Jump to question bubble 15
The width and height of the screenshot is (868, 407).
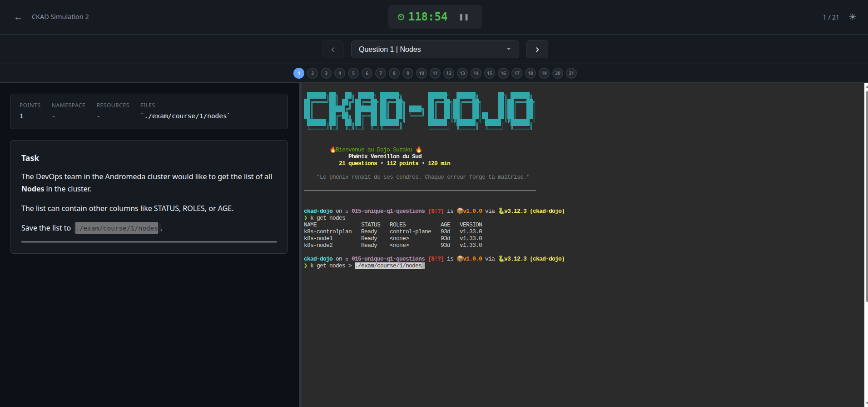(490, 73)
